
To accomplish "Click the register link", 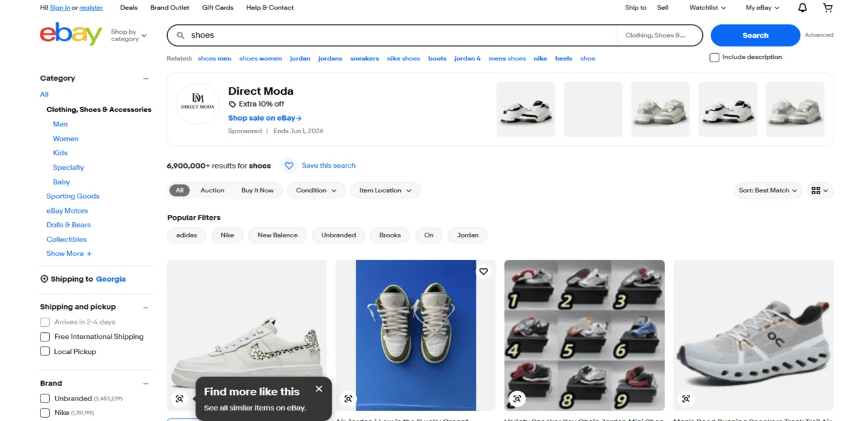I will point(91,8).
